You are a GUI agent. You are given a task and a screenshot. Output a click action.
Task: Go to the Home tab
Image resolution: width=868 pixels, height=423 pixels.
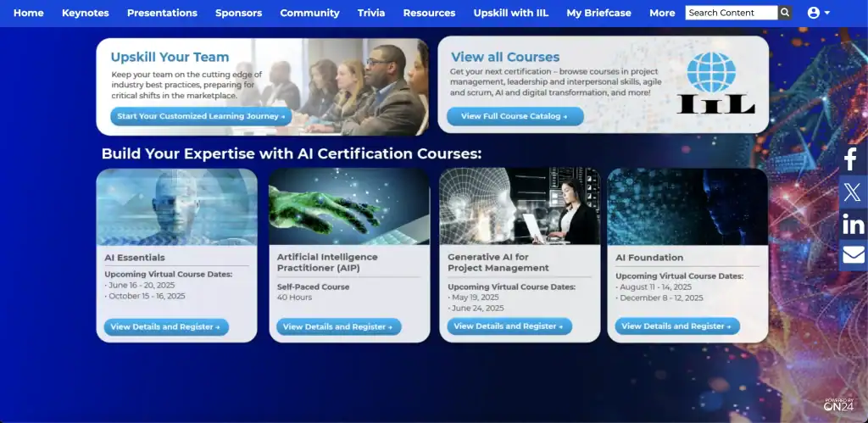pos(29,13)
